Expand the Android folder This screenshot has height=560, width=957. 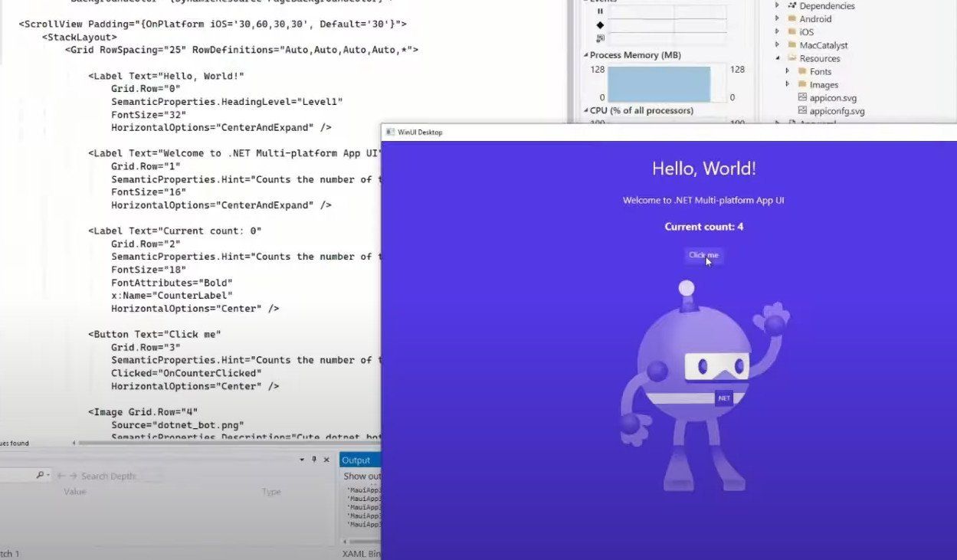(x=777, y=18)
